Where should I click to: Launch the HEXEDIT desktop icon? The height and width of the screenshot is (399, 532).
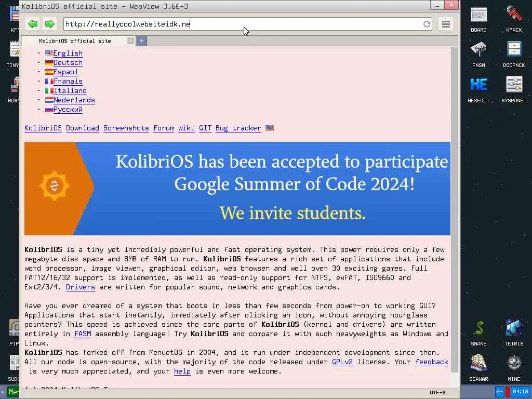[x=478, y=90]
